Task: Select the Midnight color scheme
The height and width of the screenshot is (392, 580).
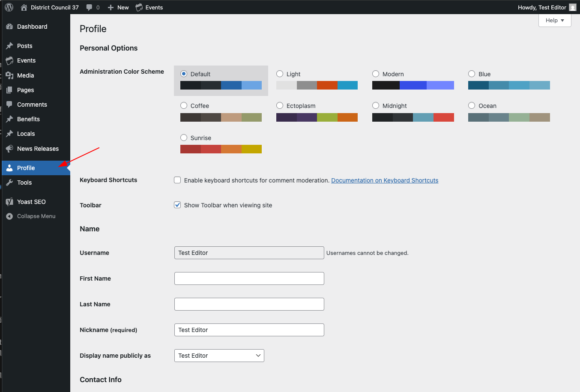Action: 376,105
